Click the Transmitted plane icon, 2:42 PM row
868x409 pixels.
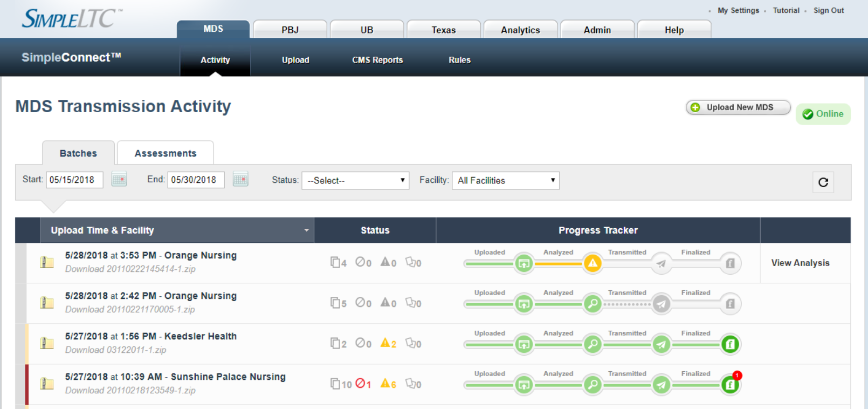tap(662, 304)
